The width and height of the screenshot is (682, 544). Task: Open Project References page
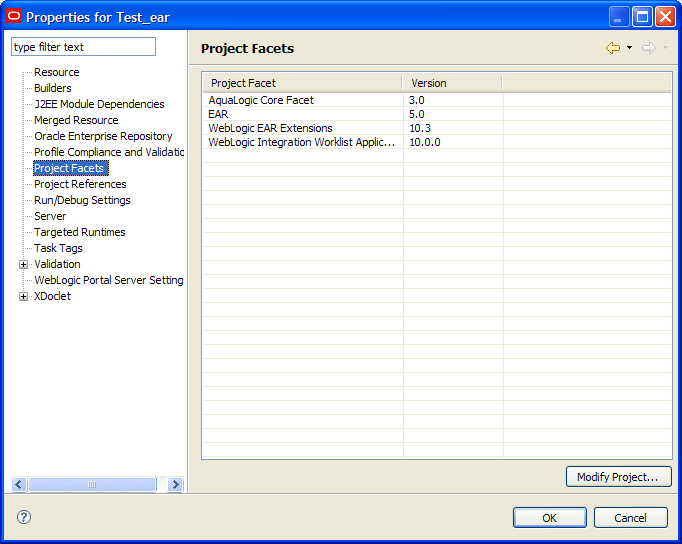pos(80,184)
